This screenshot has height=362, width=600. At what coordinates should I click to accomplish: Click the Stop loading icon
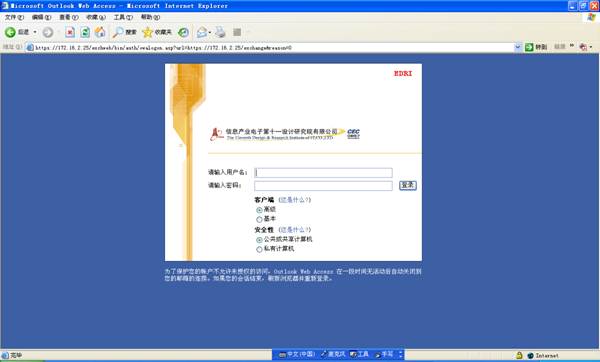click(x=70, y=33)
